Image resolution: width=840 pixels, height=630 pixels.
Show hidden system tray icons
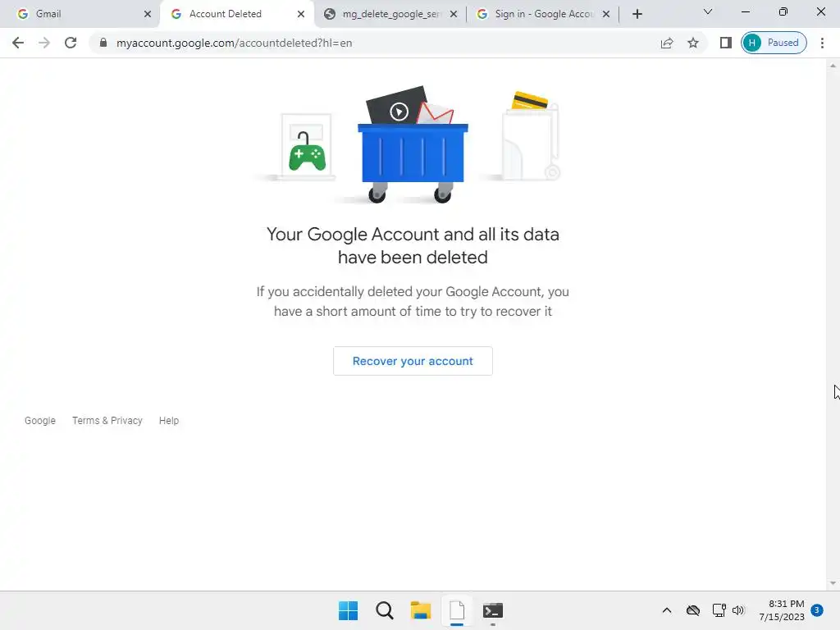(x=666, y=610)
